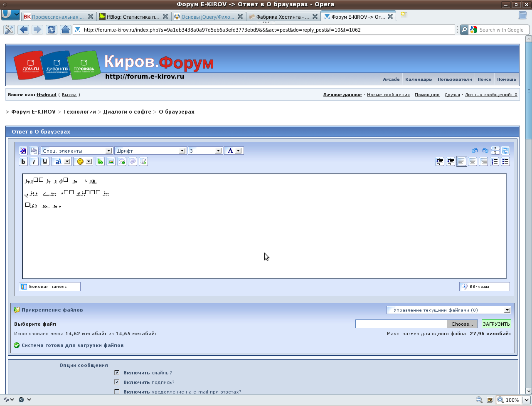This screenshot has width=532, height=406.
Task: Disable the 'Включить смайлы' checkbox
Action: point(117,372)
